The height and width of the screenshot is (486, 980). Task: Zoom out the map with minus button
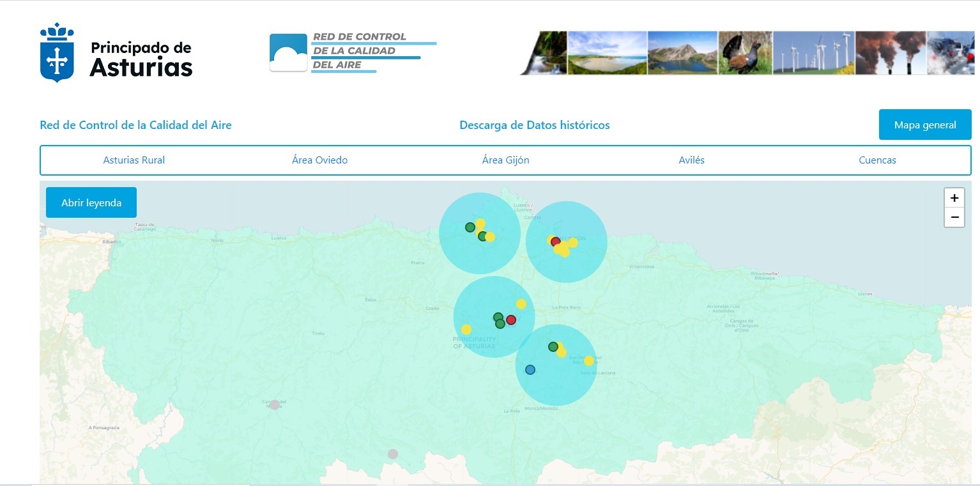coord(954,218)
